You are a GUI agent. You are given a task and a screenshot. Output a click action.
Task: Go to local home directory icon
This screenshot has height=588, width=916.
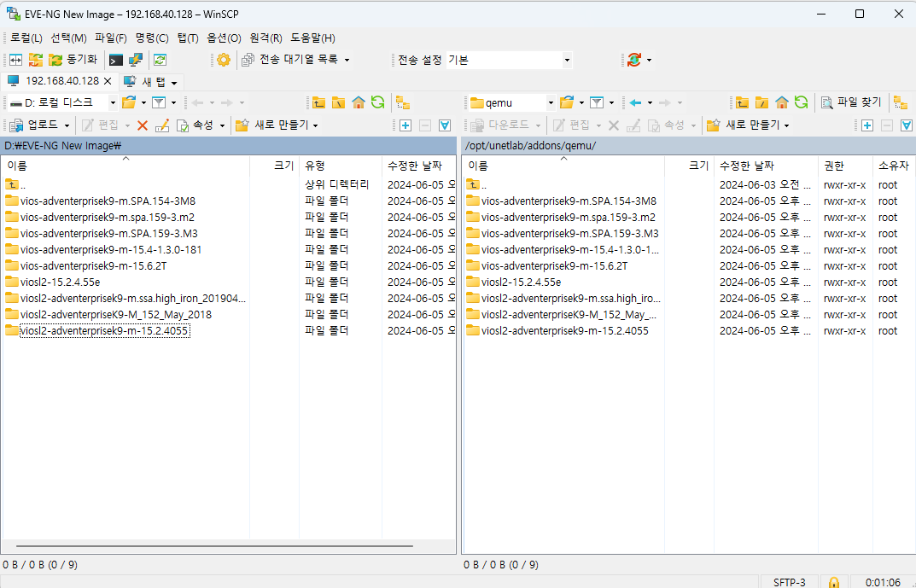[x=358, y=102]
